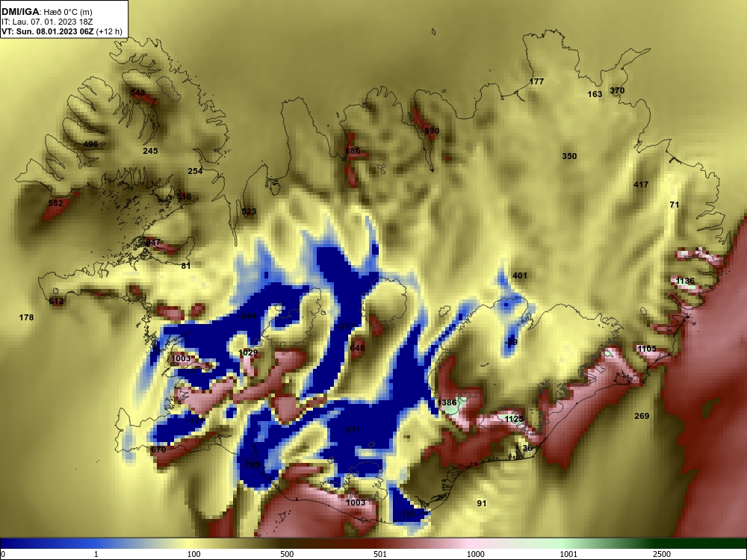Click the map value 163
The width and height of the screenshot is (747, 560).
(x=595, y=94)
